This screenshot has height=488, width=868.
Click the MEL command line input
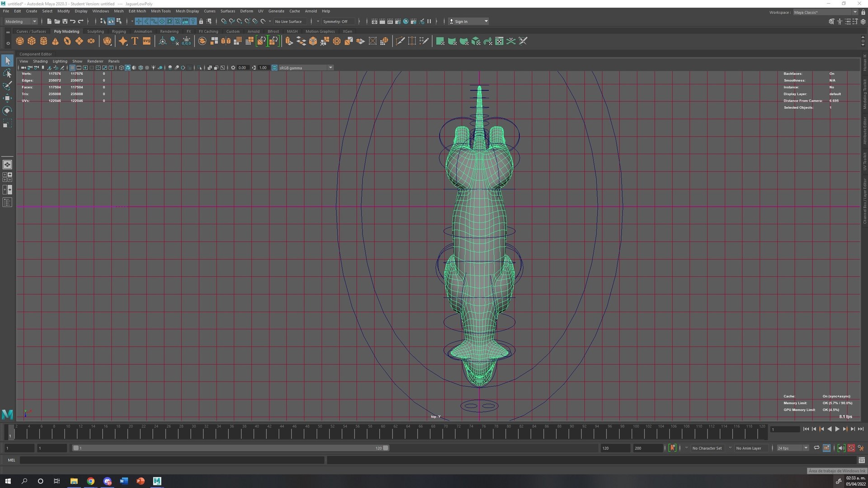click(x=172, y=460)
